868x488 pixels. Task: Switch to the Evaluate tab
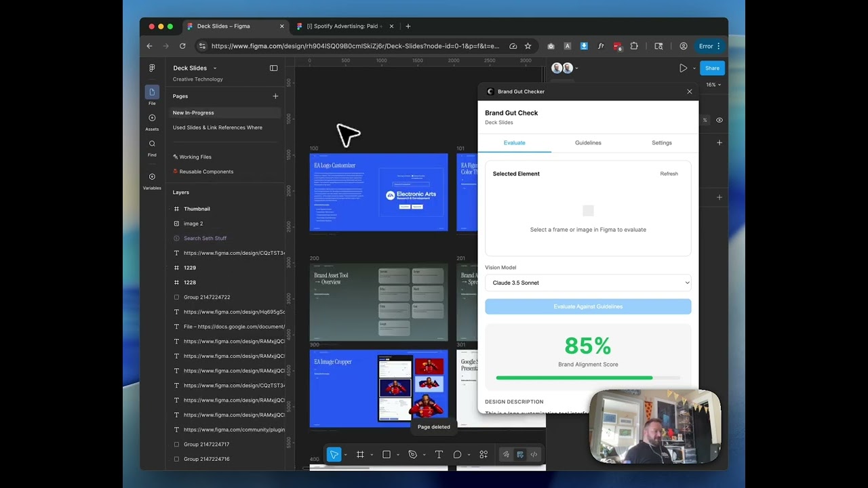pyautogui.click(x=515, y=143)
